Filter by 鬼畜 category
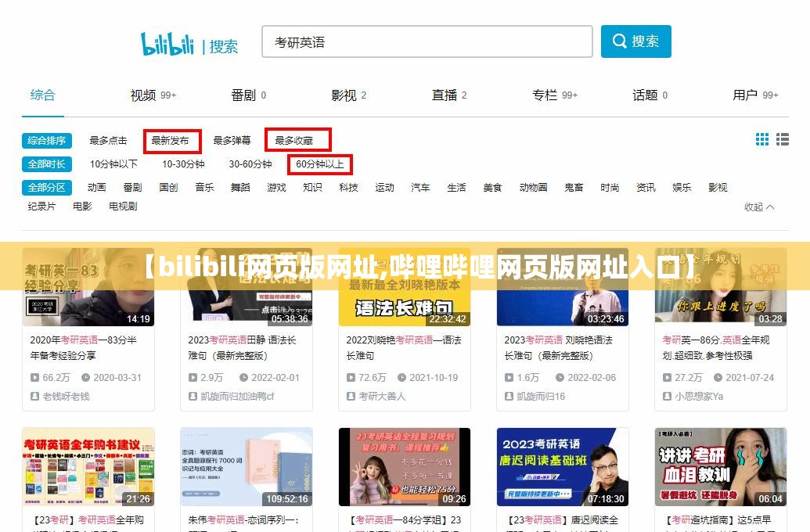The image size is (810, 532). pos(574,188)
